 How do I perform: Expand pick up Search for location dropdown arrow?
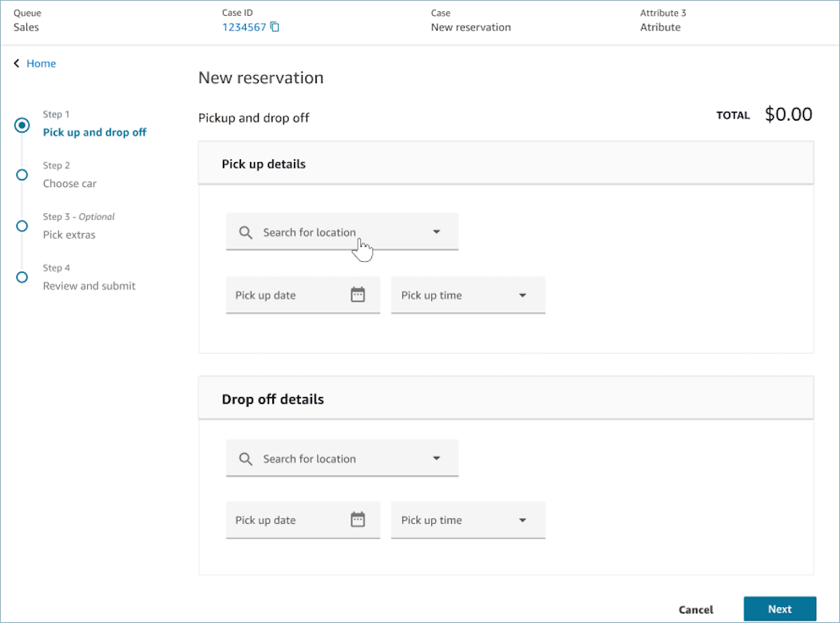tap(437, 232)
